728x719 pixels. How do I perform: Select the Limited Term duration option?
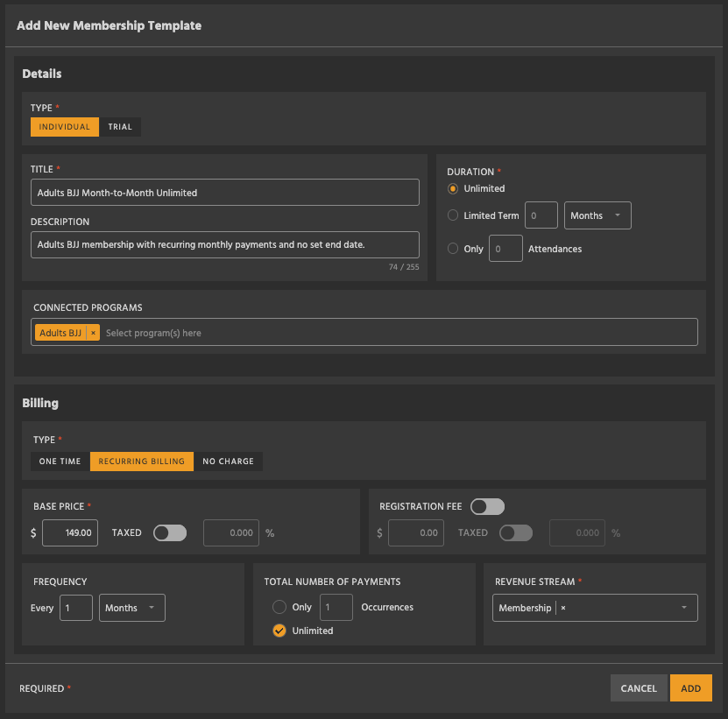click(453, 215)
